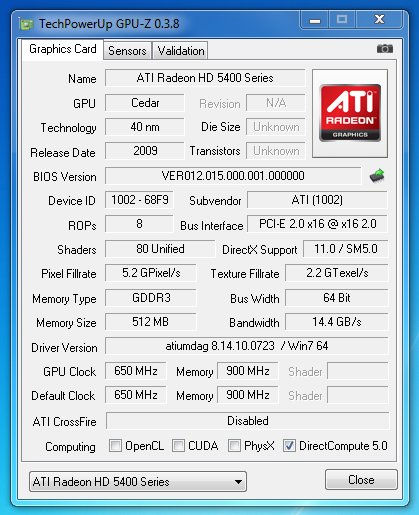This screenshot has height=515, width=419.
Task: Toggle the CUDA checkbox
Action: click(178, 446)
